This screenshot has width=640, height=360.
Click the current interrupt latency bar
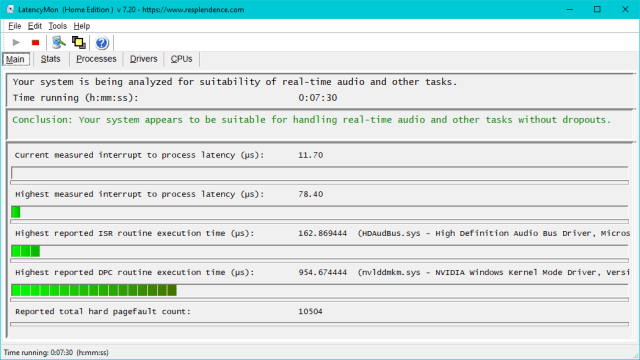pyautogui.click(x=320, y=173)
